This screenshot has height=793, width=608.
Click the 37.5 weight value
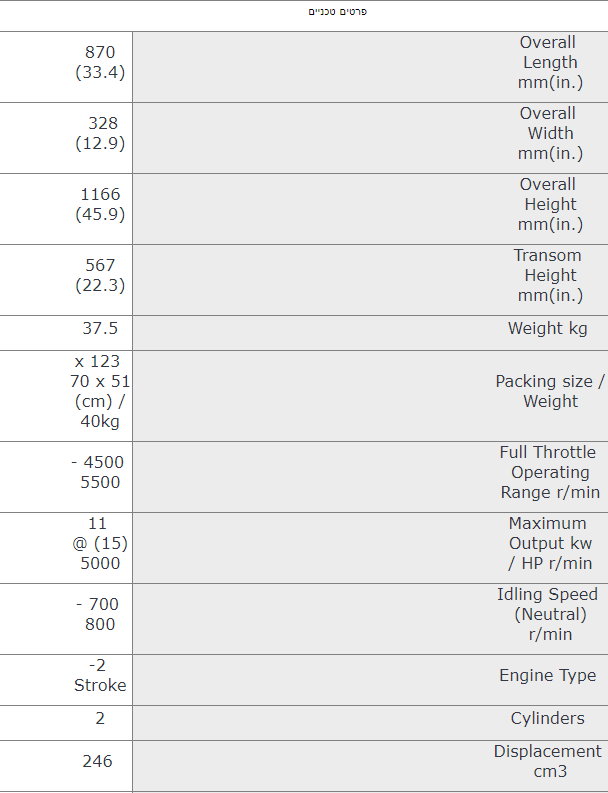point(100,328)
